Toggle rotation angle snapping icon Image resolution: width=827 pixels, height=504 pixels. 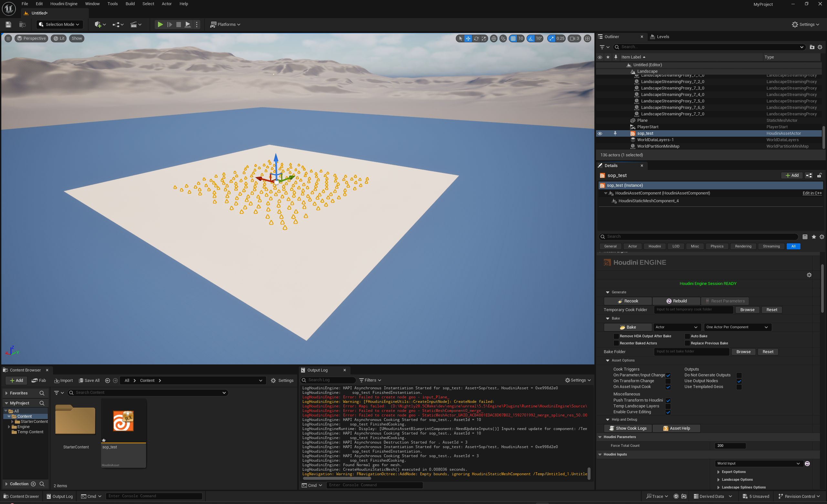[531, 38]
